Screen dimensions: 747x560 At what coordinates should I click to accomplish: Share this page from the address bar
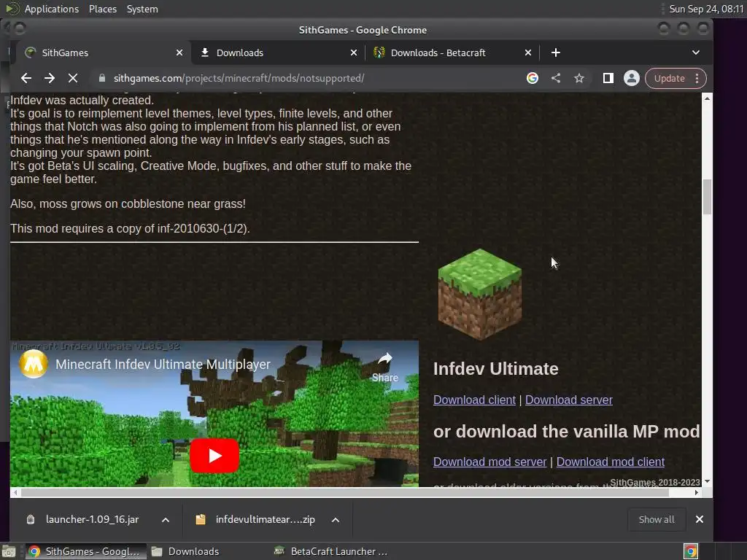coord(555,78)
